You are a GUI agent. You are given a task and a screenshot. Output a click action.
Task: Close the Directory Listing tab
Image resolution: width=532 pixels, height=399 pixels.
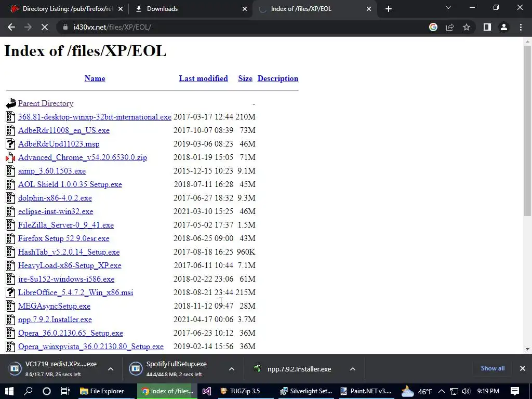121,9
